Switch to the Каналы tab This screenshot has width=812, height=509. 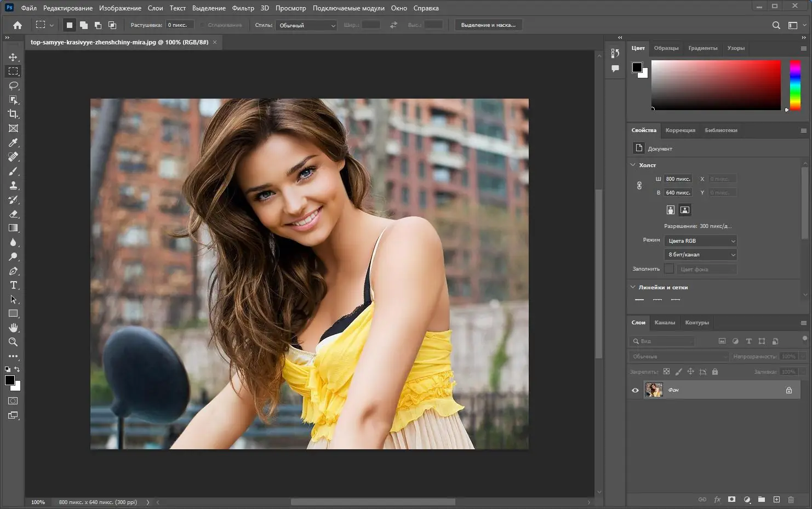point(665,322)
